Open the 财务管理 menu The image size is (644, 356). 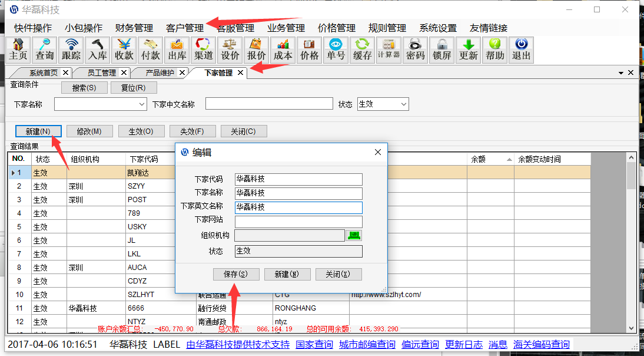[x=134, y=28]
